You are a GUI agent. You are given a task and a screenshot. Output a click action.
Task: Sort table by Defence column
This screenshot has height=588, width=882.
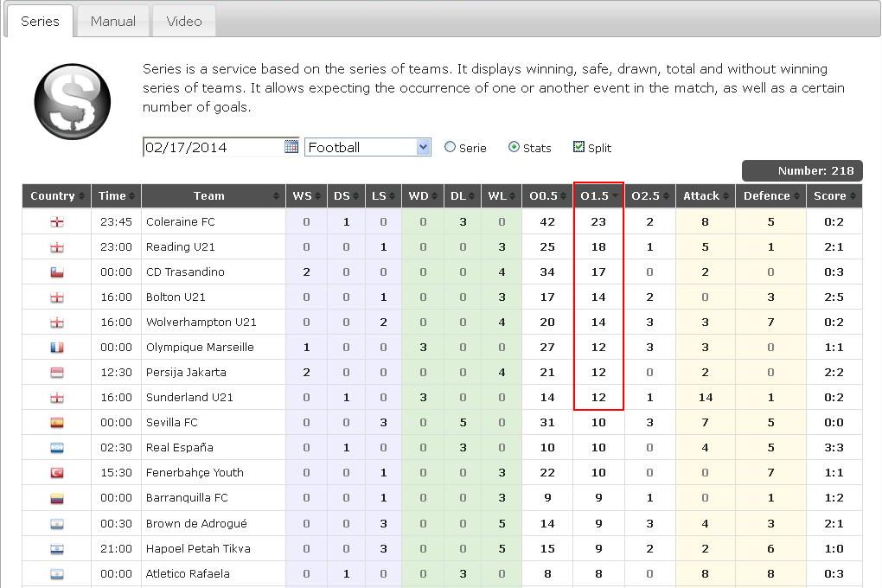(x=770, y=195)
